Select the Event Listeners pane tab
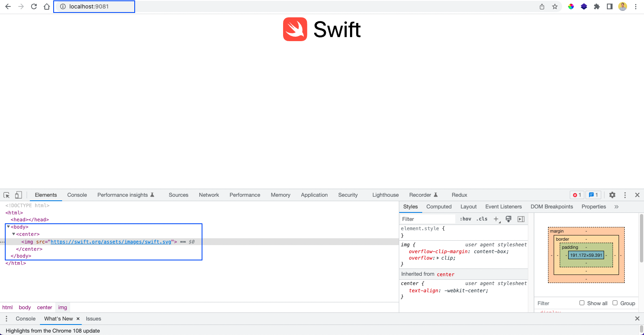Viewport: 644px width, 335px height. (503, 207)
